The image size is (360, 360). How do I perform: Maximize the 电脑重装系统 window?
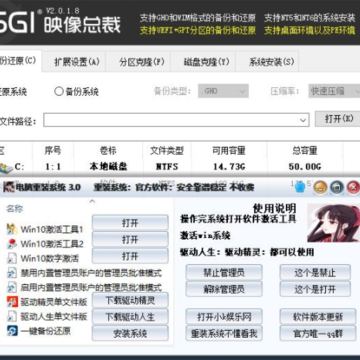tap(337, 188)
